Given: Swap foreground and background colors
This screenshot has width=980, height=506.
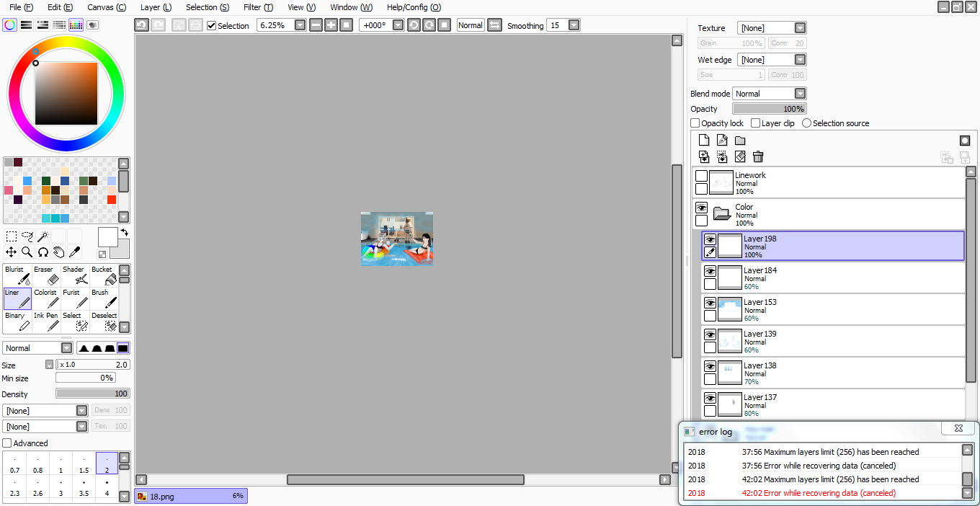Looking at the screenshot, I should click(124, 232).
